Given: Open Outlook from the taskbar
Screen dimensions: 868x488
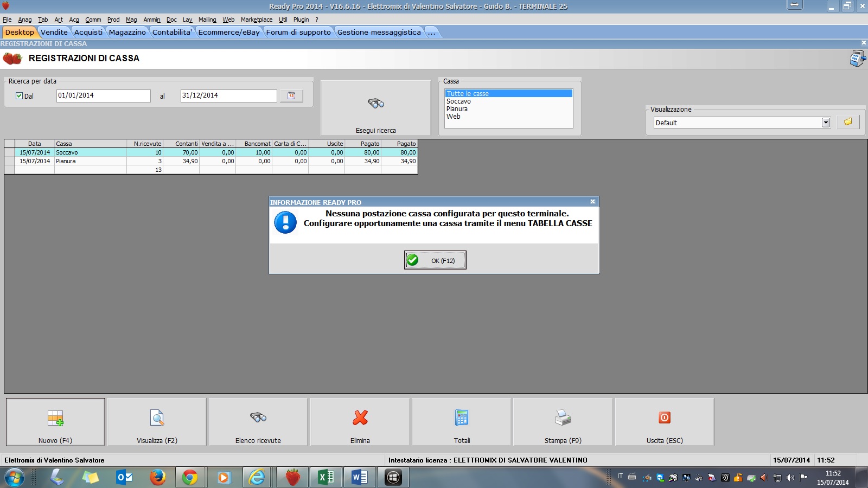Looking at the screenshot, I should 124,478.
